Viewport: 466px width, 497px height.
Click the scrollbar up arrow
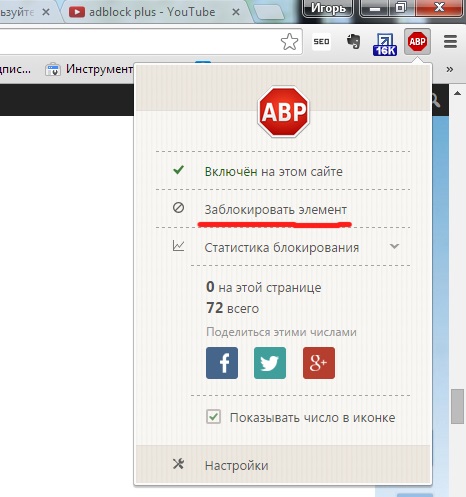tap(458, 93)
